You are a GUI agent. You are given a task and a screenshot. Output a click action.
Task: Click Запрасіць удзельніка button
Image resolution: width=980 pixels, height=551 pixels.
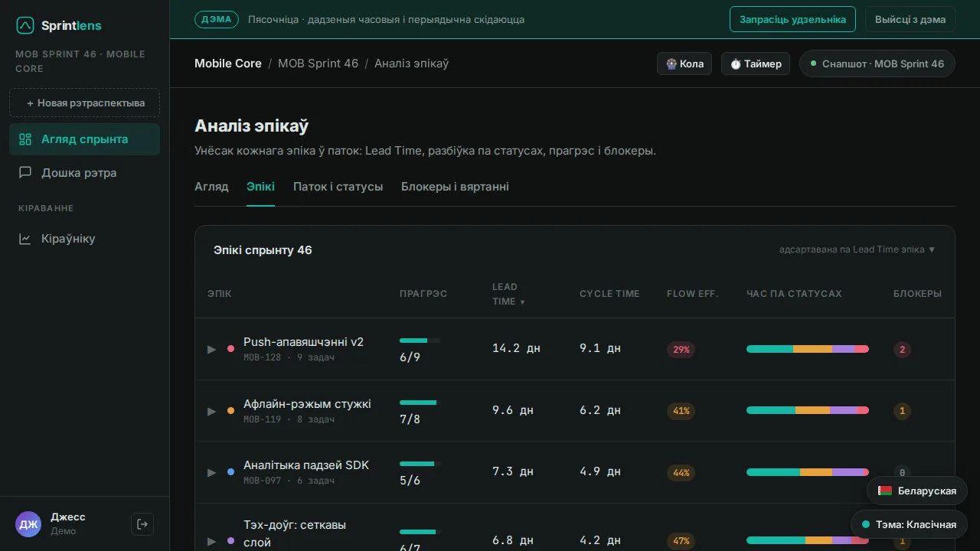pyautogui.click(x=792, y=19)
